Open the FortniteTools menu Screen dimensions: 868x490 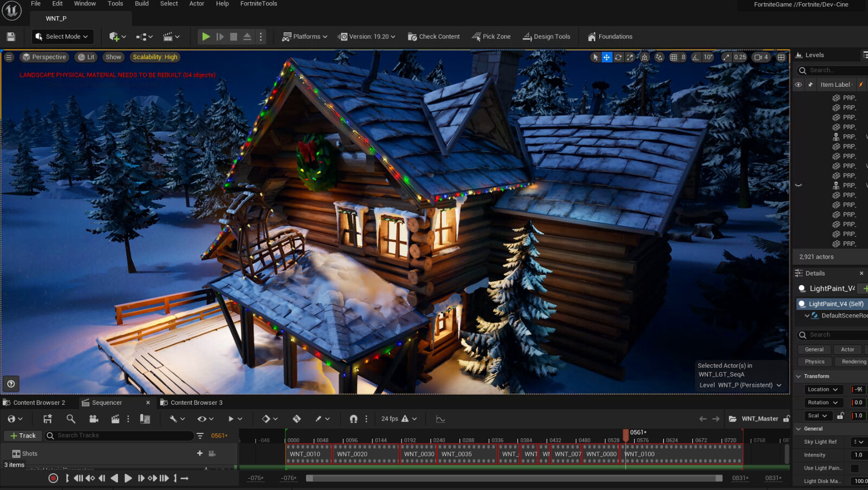tap(259, 4)
